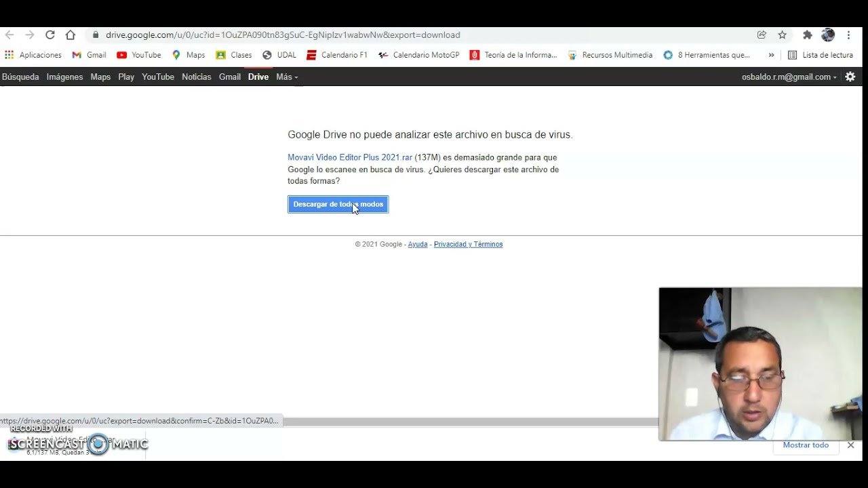The width and height of the screenshot is (868, 488).
Task: Open the YouTube bookmark in bookmarks bar
Action: tap(139, 55)
